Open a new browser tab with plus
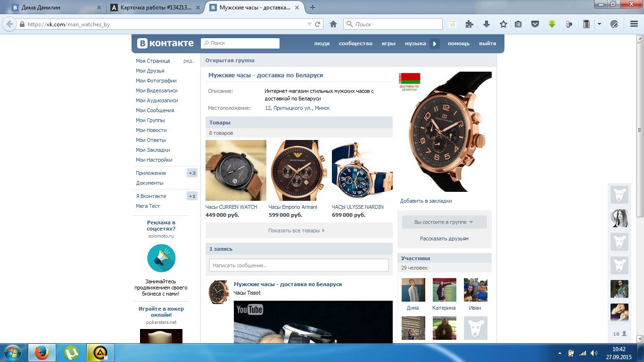The image size is (644, 362). [x=313, y=8]
